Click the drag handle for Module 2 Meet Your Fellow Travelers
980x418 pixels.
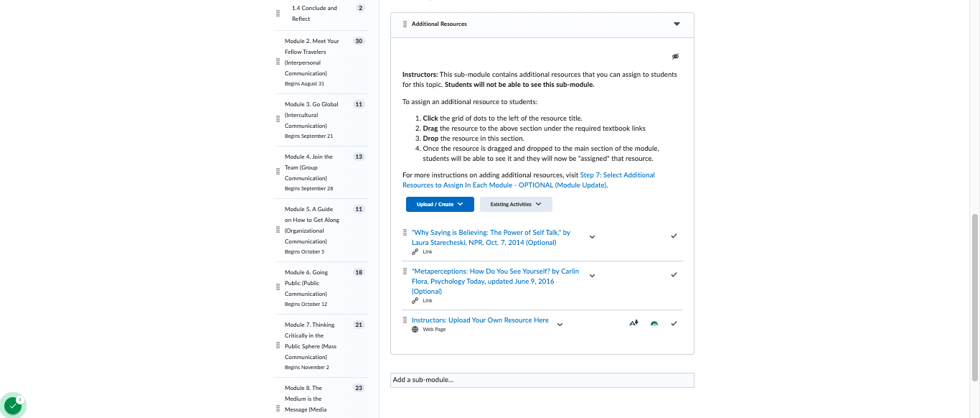coord(278,62)
